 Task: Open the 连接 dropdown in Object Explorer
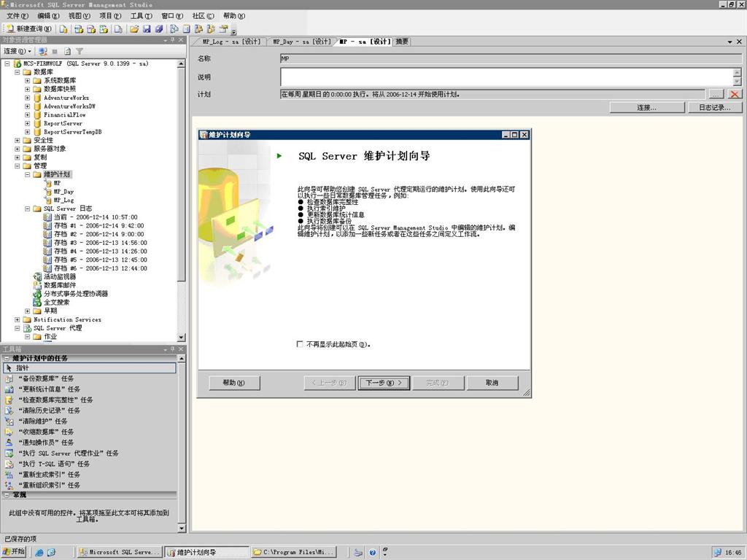tap(18, 51)
